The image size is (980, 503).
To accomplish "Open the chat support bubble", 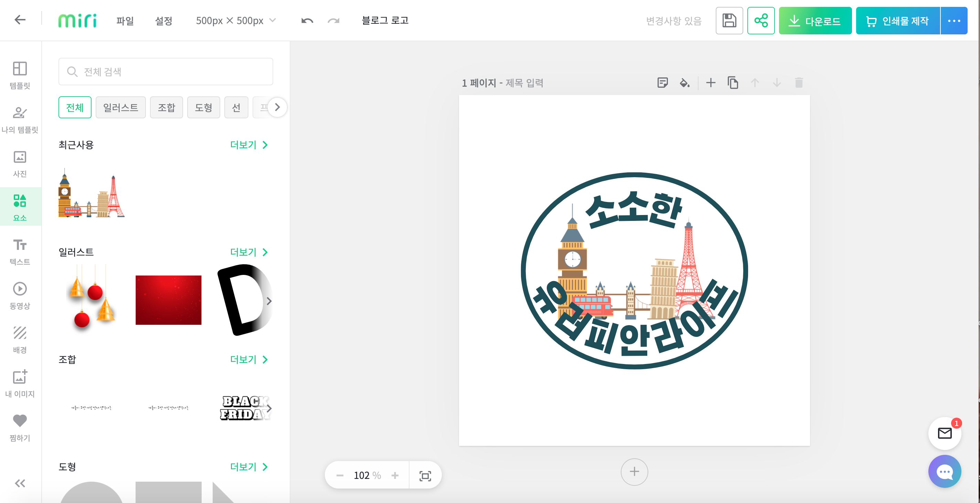I will [944, 471].
